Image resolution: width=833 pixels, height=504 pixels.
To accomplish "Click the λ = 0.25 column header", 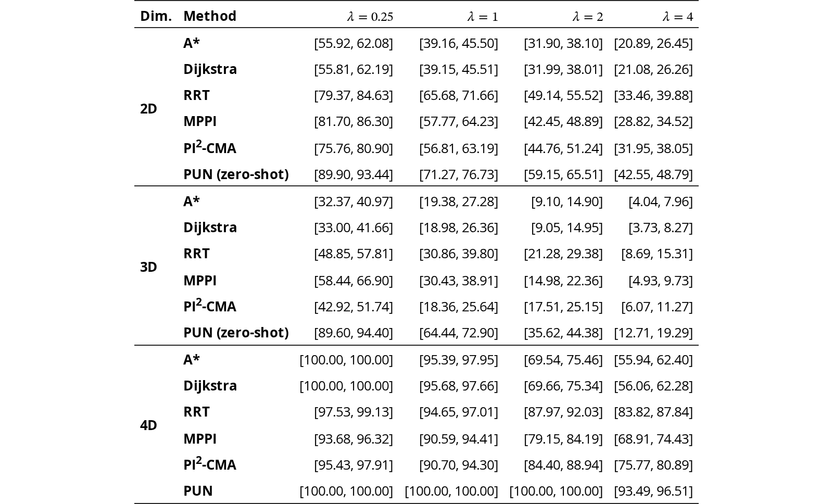I will click(x=370, y=17).
